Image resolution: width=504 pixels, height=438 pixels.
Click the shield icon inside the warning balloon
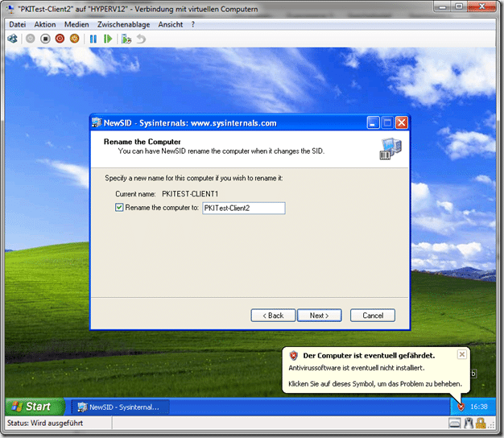point(294,355)
